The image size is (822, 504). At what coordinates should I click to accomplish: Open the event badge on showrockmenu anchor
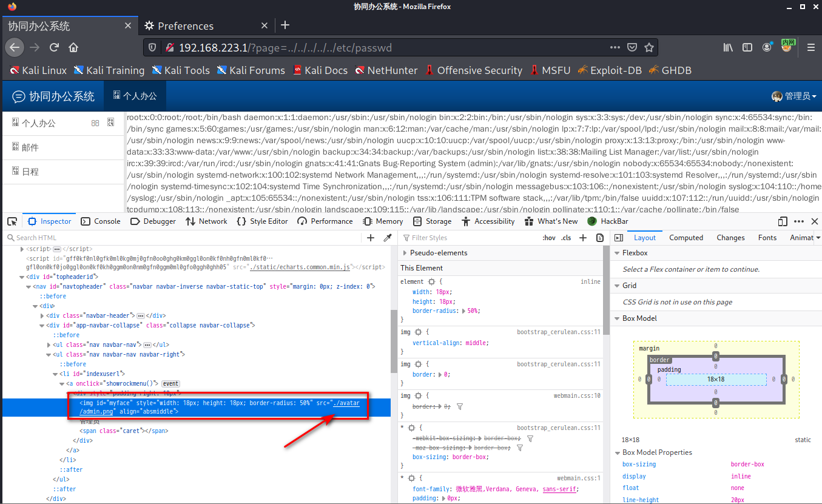[x=170, y=383]
